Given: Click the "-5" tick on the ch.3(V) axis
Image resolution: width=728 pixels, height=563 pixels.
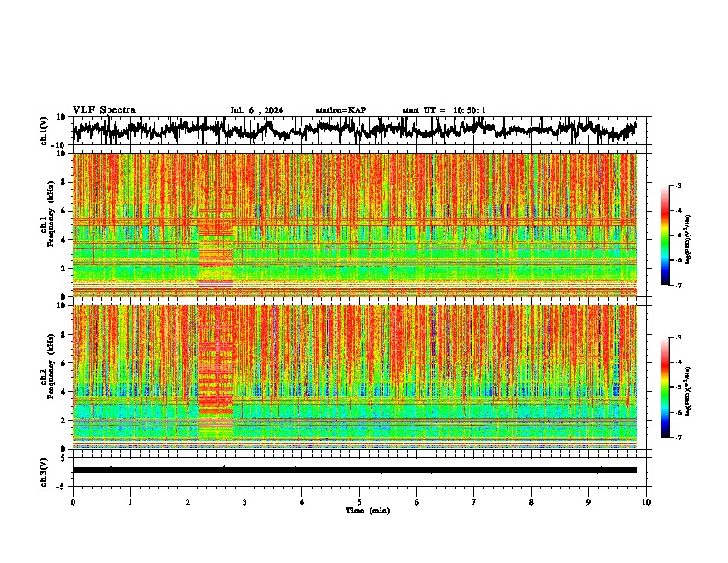Looking at the screenshot, I should point(63,487).
